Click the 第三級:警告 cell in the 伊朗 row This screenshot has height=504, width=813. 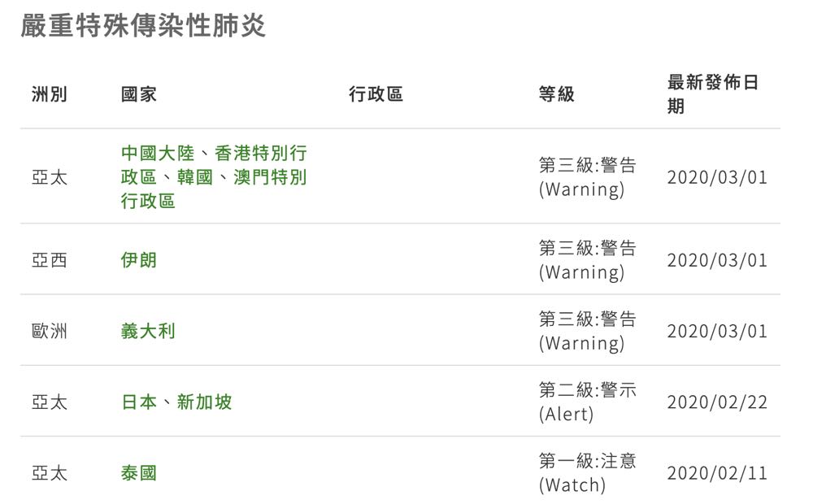587,260
